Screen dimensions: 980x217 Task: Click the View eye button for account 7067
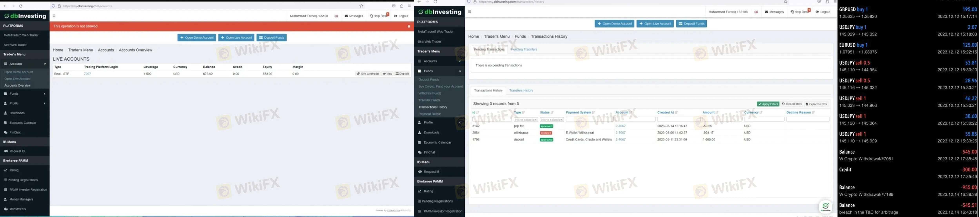387,74
